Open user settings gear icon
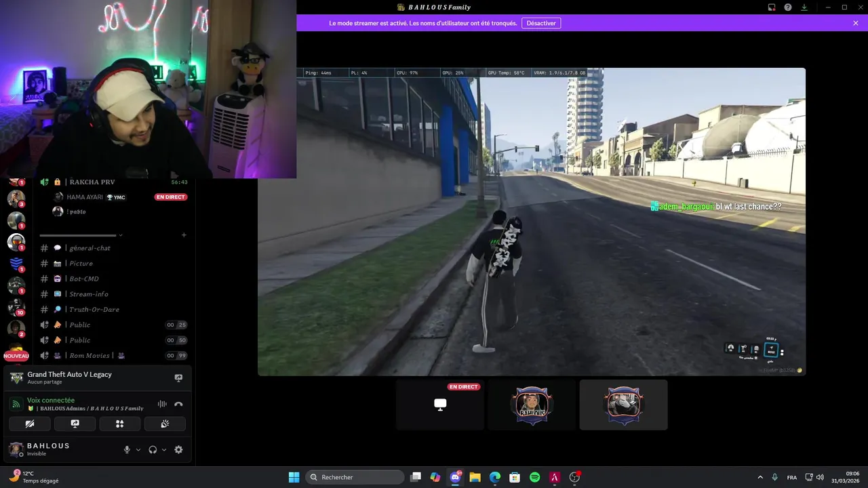Viewport: 868px width, 488px height. pyautogui.click(x=178, y=449)
